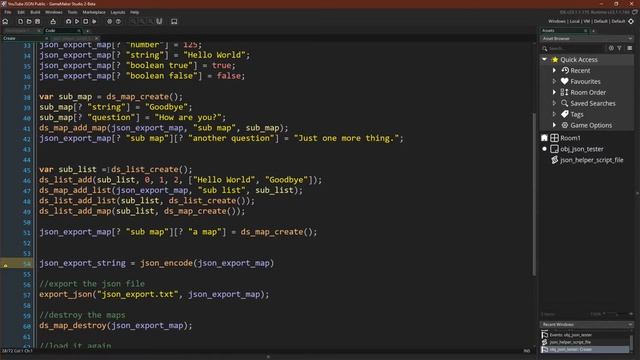
Task: Open the Help menu
Action: [x=135, y=12]
